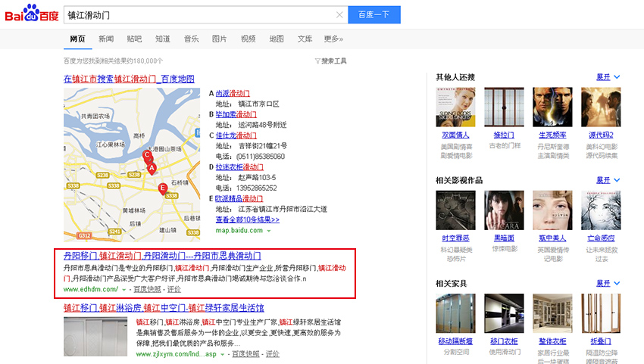Expand the 其他人还搜 section

pyautogui.click(x=608, y=77)
